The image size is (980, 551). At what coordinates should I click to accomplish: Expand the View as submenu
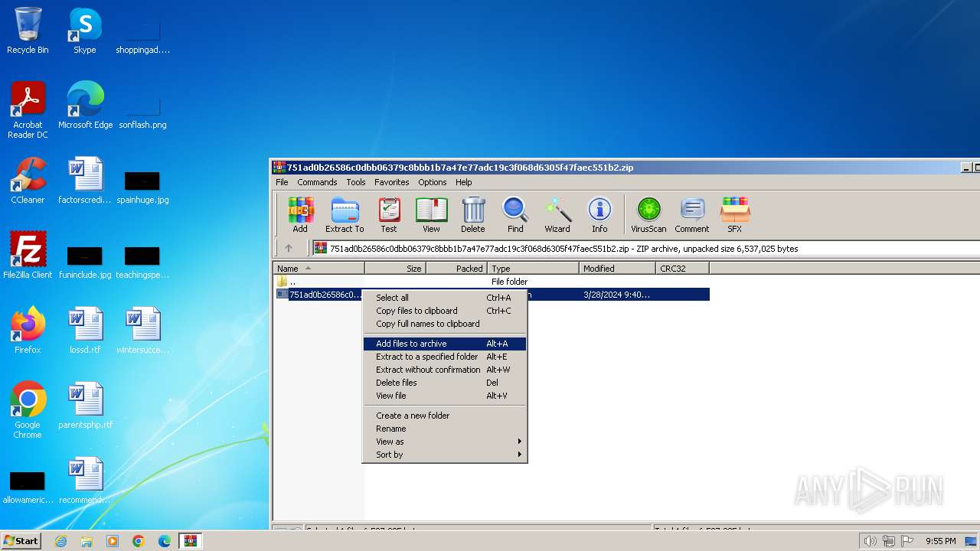click(445, 442)
